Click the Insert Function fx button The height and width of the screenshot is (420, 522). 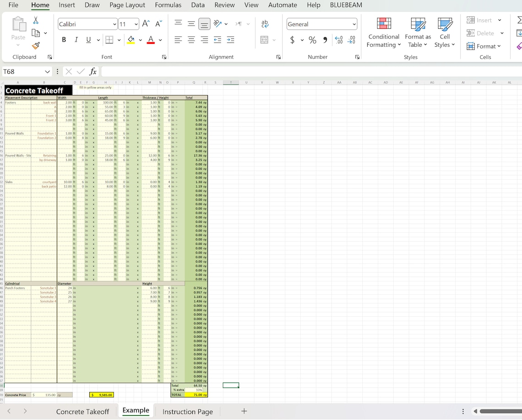pos(93,71)
